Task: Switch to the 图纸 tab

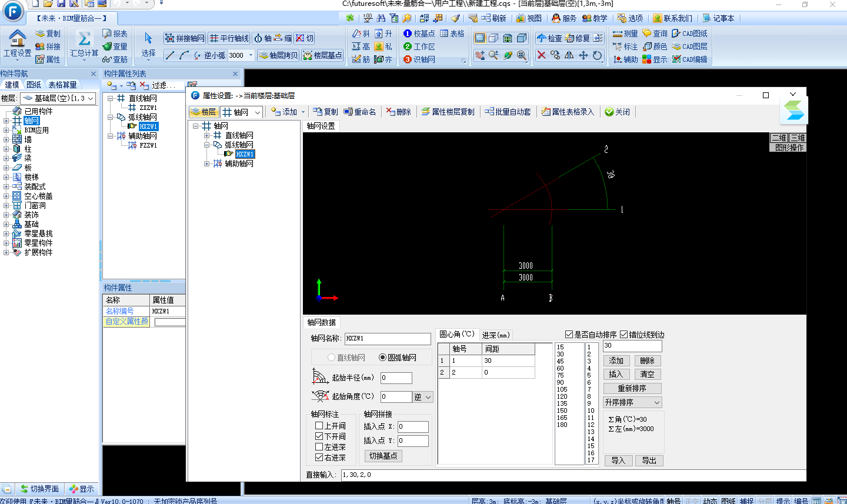Action: (34, 85)
